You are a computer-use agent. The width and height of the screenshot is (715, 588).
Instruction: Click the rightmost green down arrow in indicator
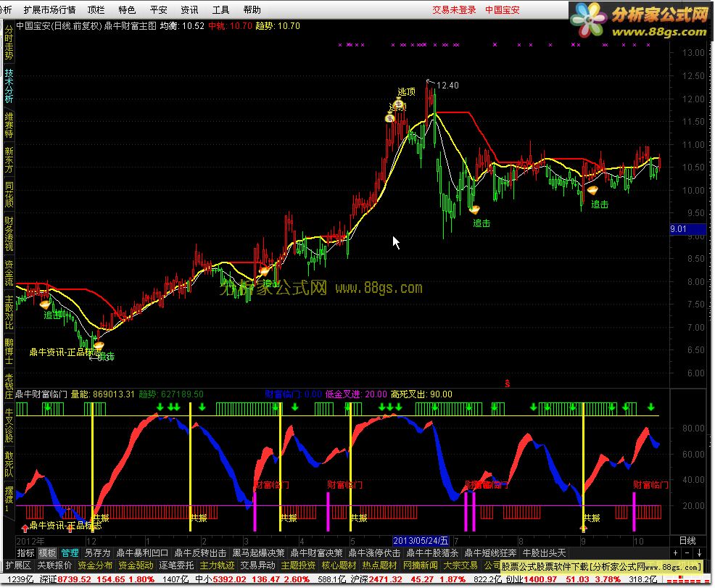click(650, 407)
